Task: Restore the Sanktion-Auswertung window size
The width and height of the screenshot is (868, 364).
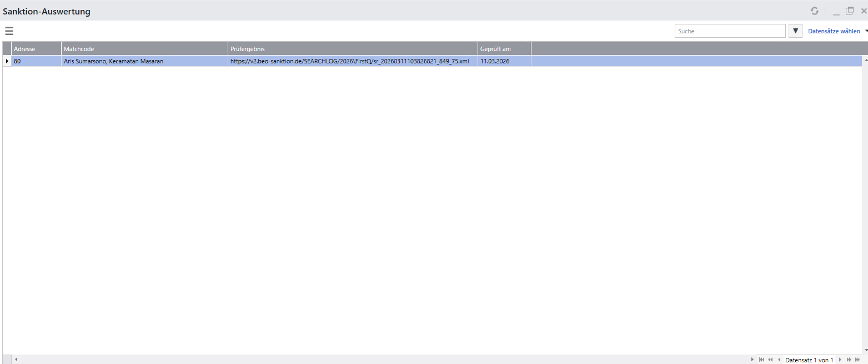Action: point(850,11)
